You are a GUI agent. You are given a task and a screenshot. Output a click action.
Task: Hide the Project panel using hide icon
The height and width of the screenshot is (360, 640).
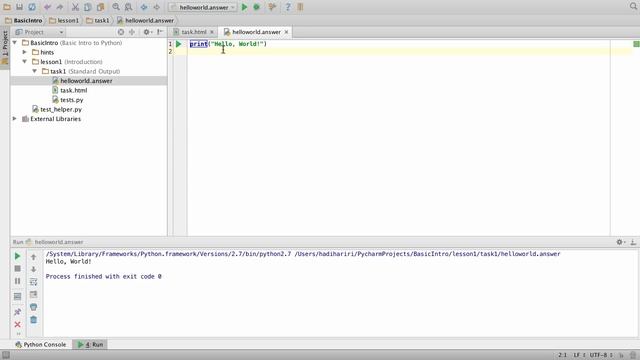pos(160,32)
